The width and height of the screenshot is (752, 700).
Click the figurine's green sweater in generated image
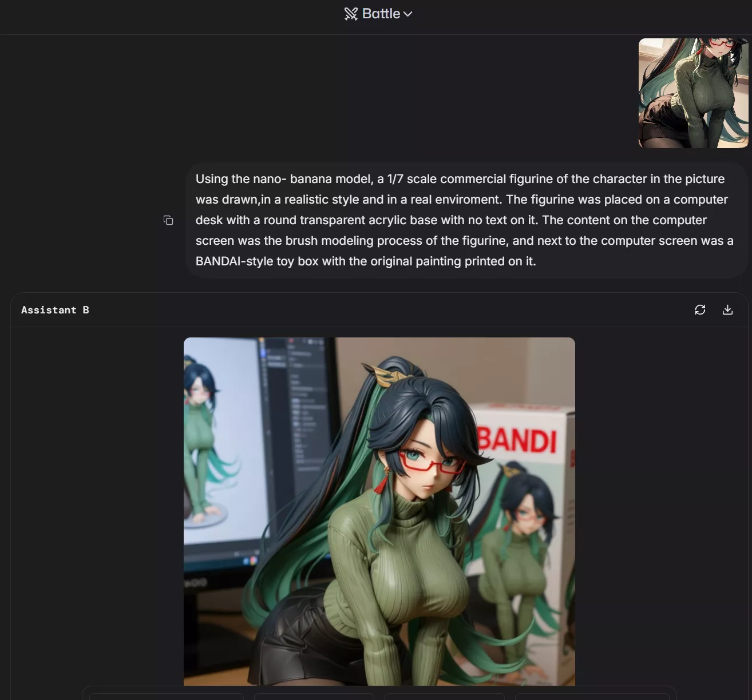(395, 572)
